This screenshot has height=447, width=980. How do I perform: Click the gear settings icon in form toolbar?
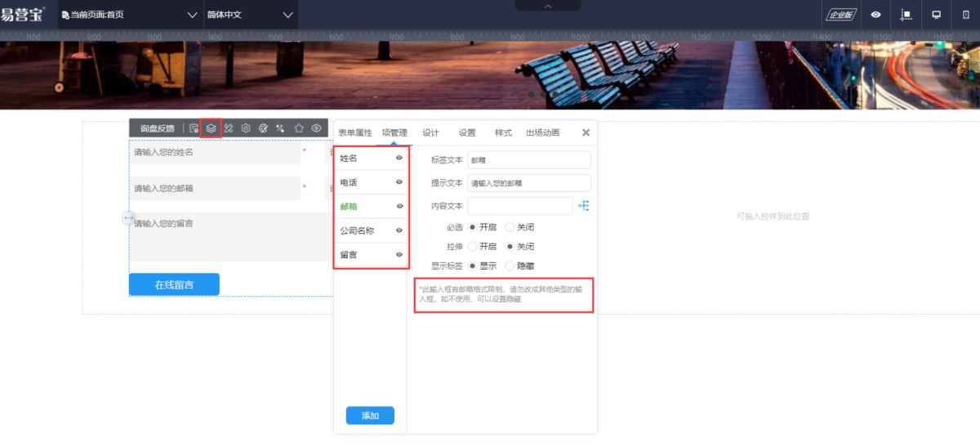pyautogui.click(x=245, y=128)
